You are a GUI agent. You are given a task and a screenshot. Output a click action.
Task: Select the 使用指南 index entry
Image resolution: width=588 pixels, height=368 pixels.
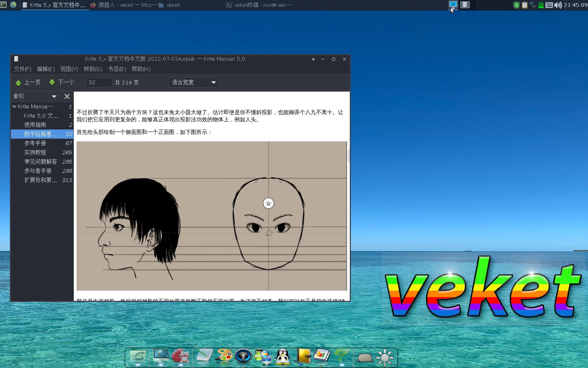pos(42,125)
